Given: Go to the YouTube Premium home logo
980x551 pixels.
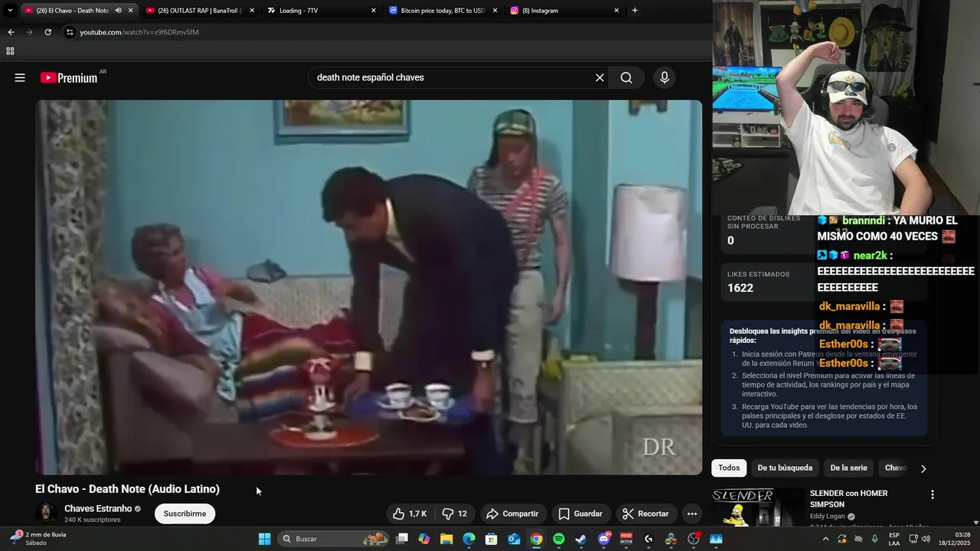Looking at the screenshot, I should 69,77.
